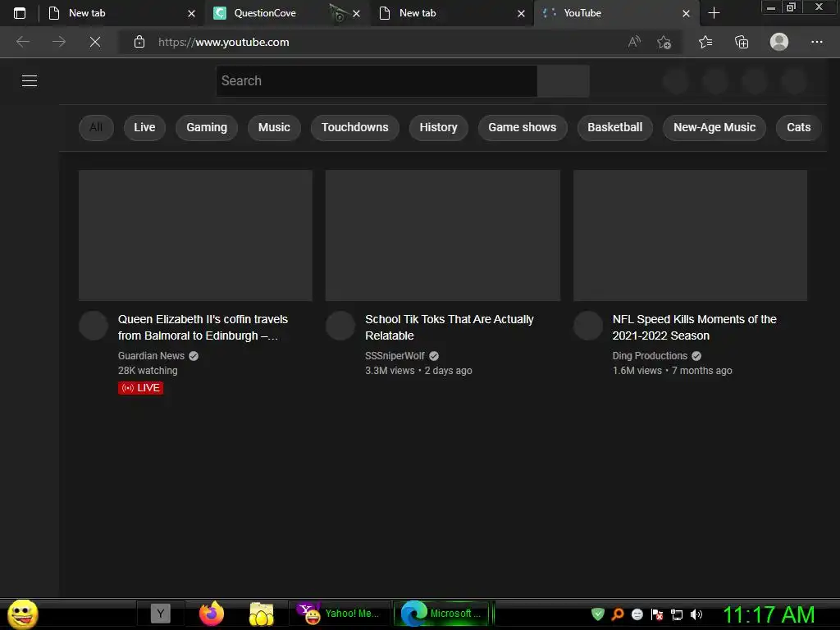Open the Favorites list icon
This screenshot has height=630, width=840.
tap(705, 42)
